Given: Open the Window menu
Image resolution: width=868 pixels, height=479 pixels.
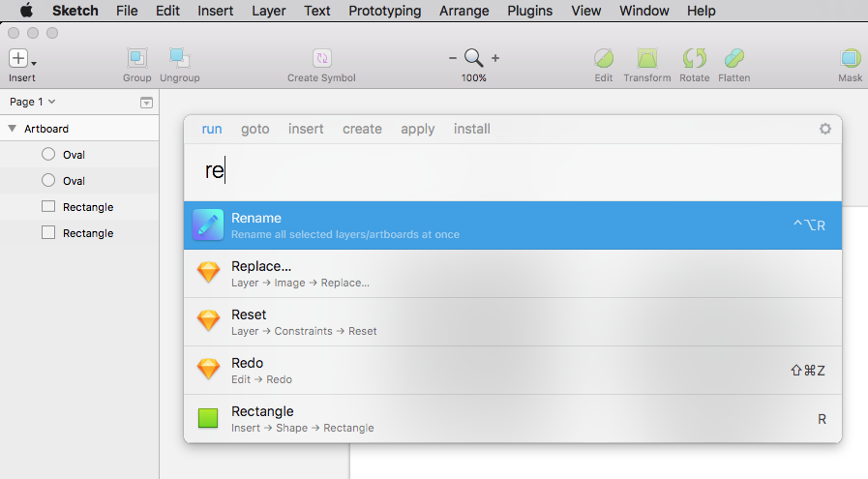Looking at the screenshot, I should coord(644,11).
